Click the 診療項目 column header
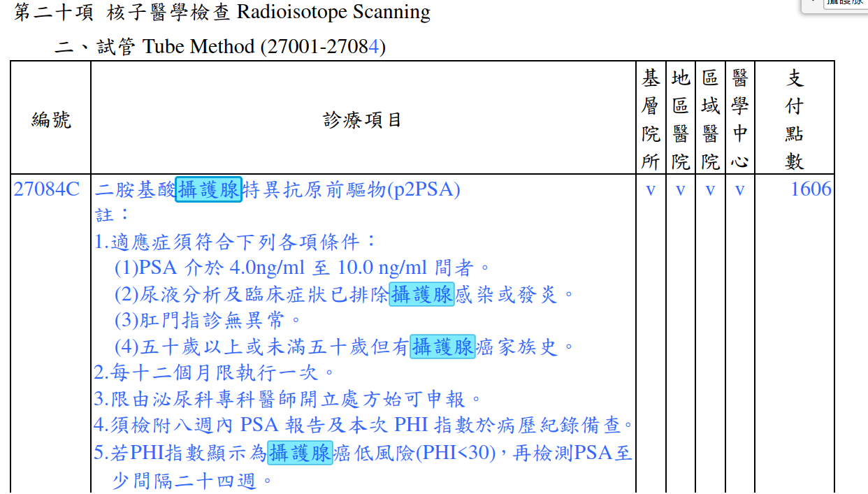Viewport: 868px width, 494px height. (362, 119)
